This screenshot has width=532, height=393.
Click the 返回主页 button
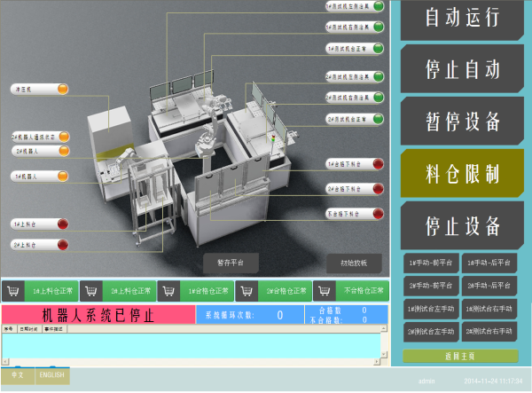460,355
